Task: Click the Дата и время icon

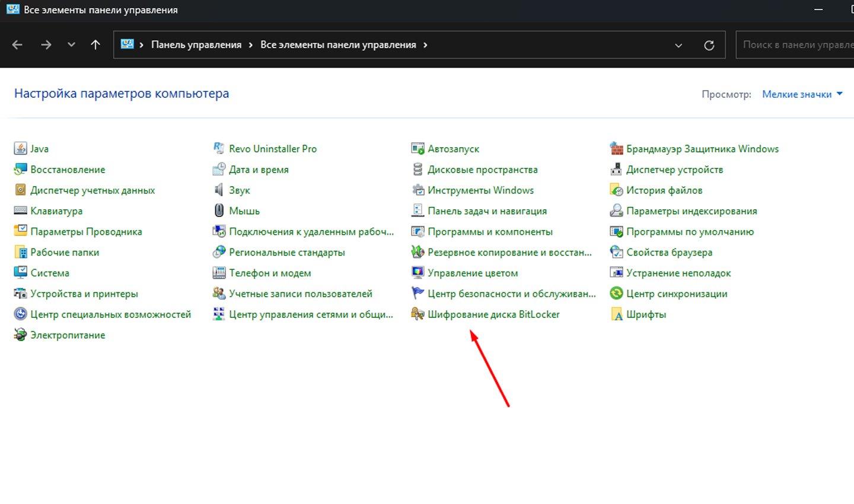Action: point(219,169)
